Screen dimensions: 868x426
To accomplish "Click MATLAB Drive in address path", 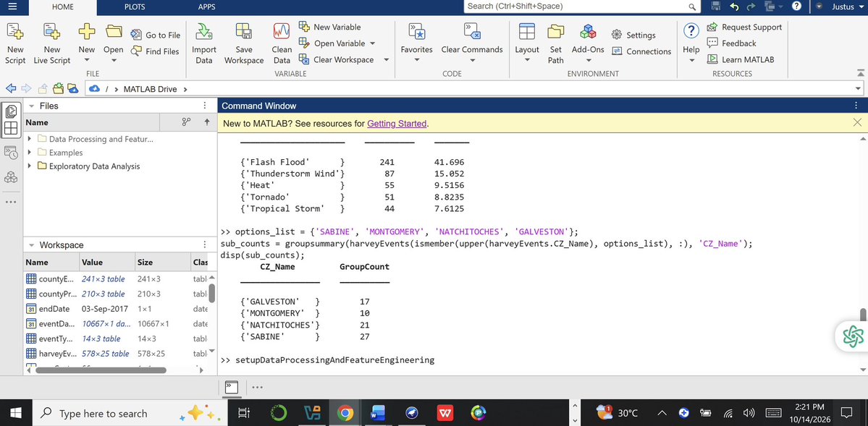I will (x=150, y=88).
